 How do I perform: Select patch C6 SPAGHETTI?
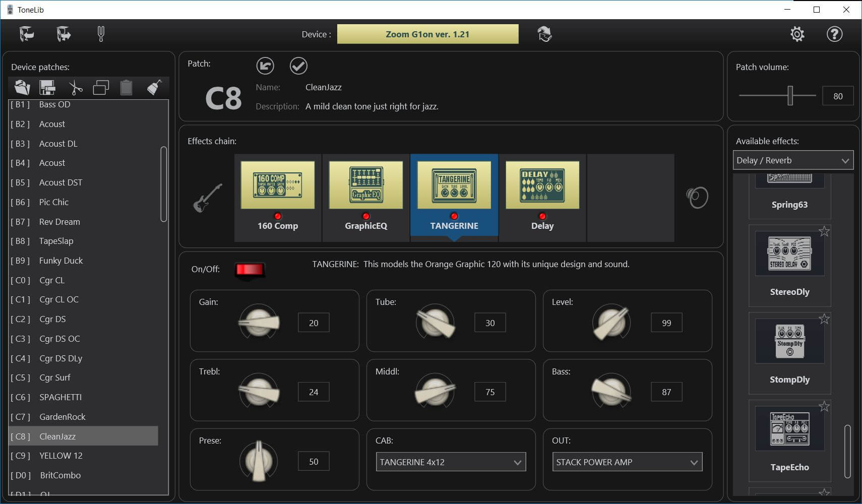pyautogui.click(x=84, y=397)
